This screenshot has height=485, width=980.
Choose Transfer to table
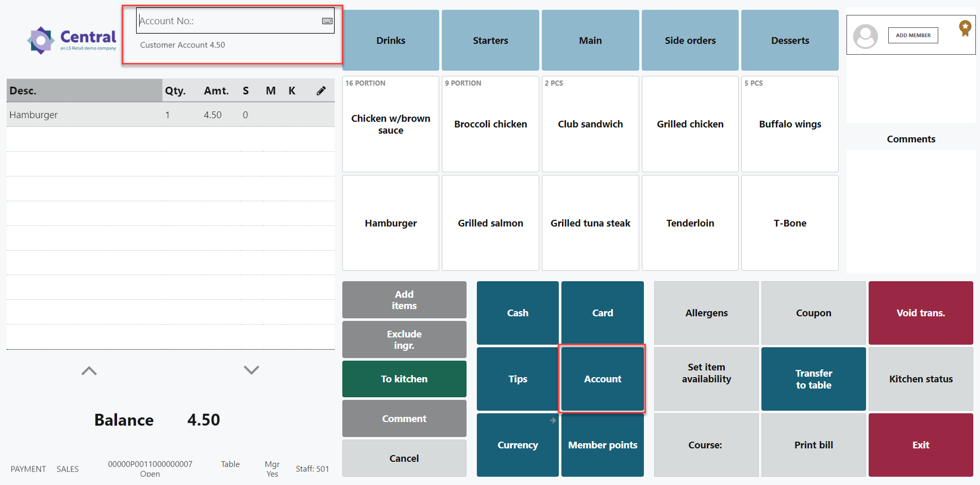[x=813, y=379]
